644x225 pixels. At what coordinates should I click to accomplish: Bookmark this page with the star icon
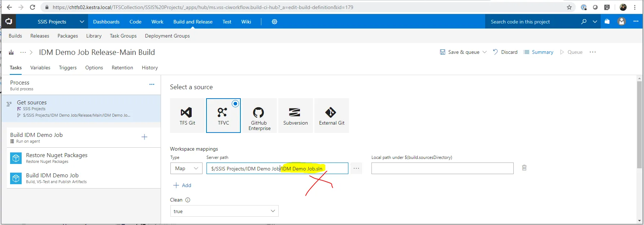coord(569,7)
